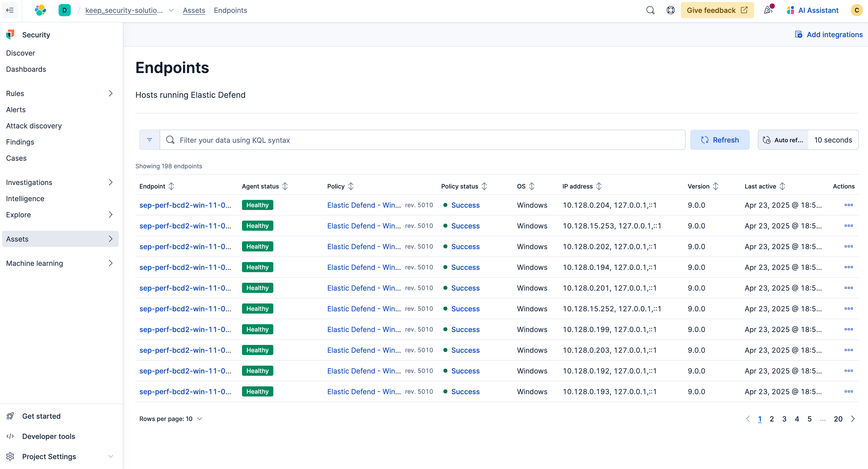
Task: Open the KQL filter options icon
Action: (x=150, y=140)
